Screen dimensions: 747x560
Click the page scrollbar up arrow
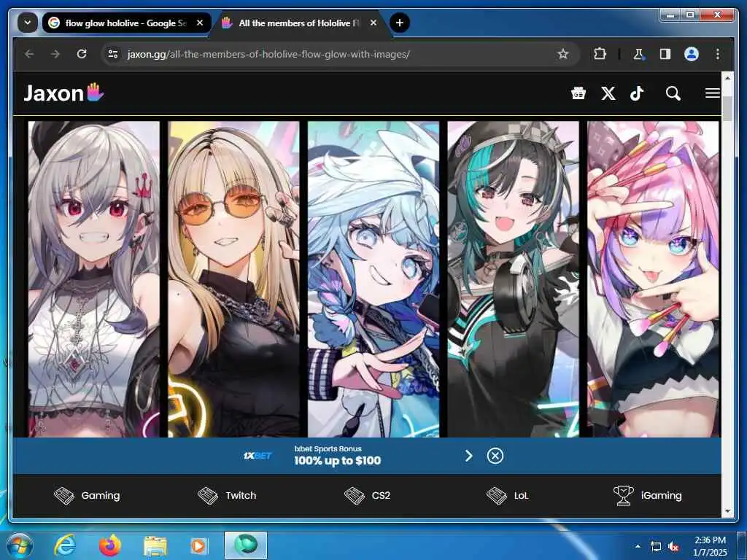[727, 77]
